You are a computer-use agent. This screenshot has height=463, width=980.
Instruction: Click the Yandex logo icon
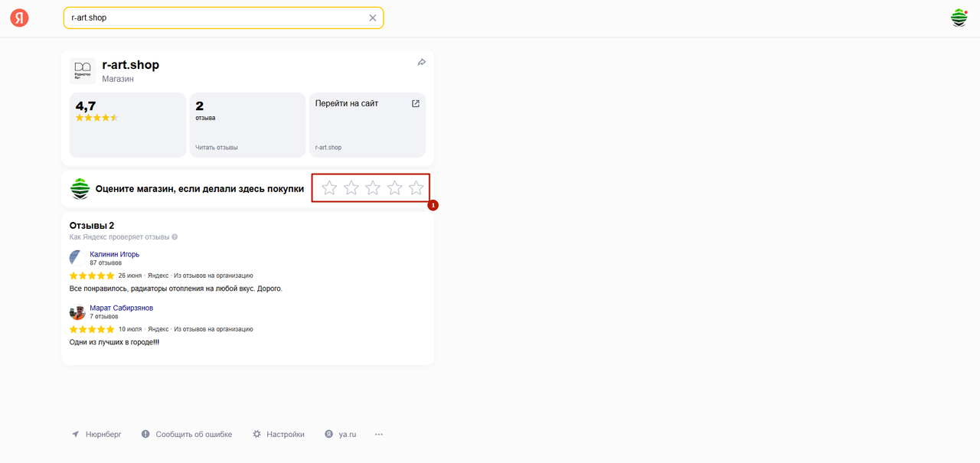tap(19, 18)
